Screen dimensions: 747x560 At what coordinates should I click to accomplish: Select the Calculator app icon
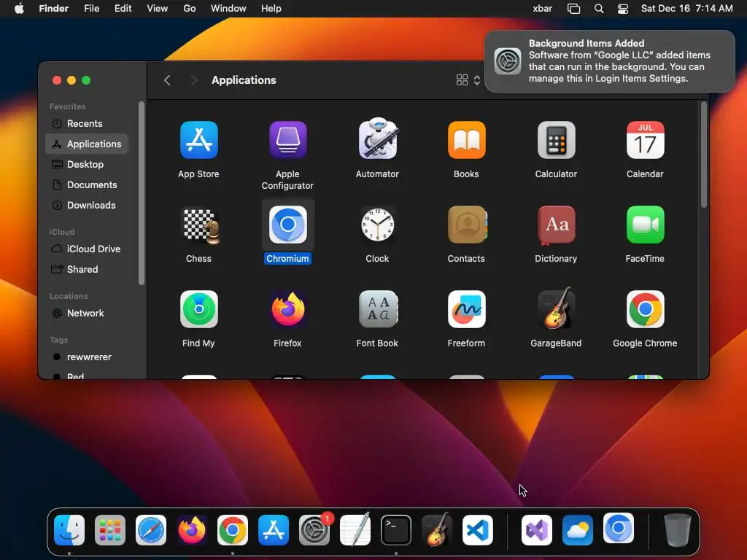coord(556,140)
